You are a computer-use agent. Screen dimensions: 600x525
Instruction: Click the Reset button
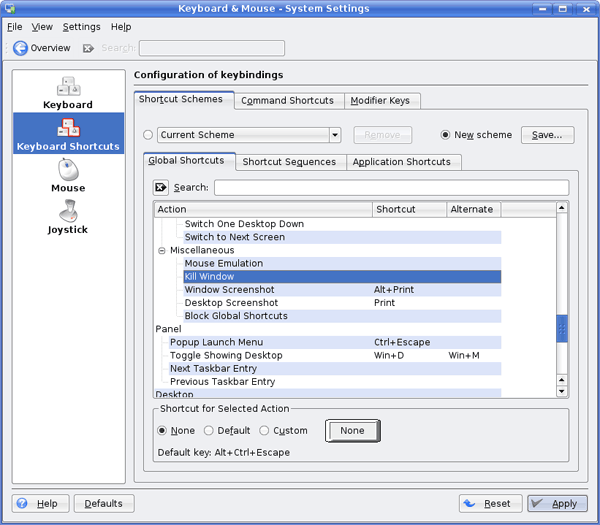[x=491, y=503]
